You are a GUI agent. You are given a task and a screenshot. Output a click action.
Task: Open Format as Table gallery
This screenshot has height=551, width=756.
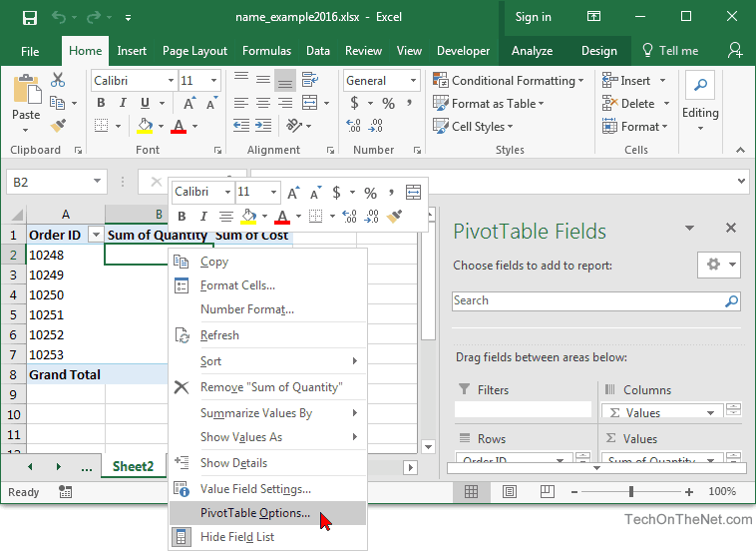click(x=489, y=103)
